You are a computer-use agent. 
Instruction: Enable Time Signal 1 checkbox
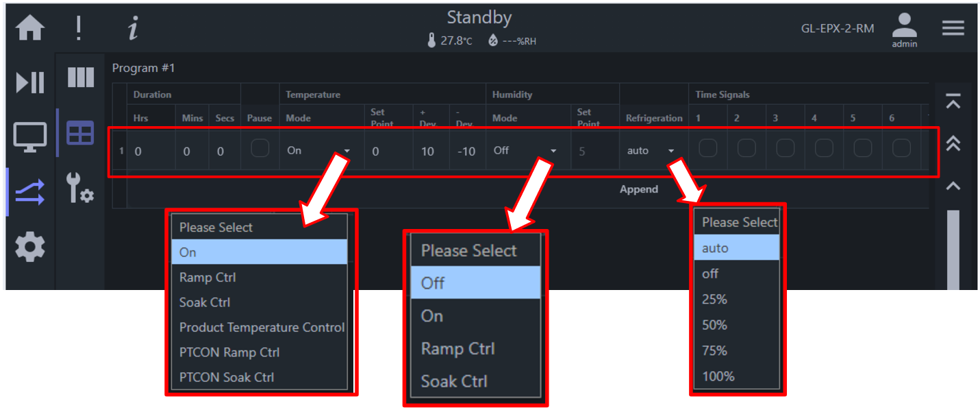coord(708,148)
